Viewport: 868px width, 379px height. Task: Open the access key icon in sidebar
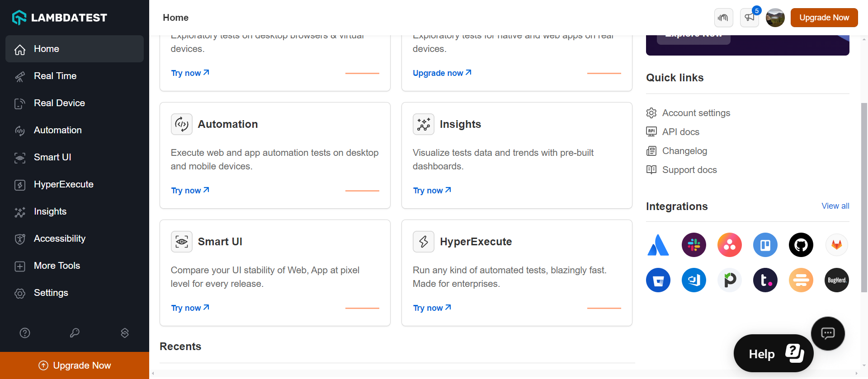pos(75,333)
